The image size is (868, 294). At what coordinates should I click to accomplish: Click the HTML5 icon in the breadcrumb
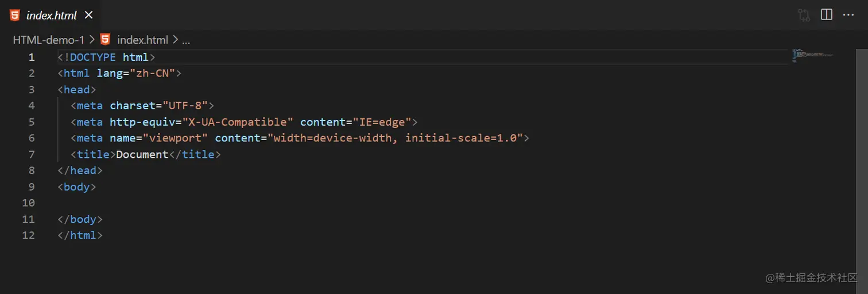[x=105, y=40]
